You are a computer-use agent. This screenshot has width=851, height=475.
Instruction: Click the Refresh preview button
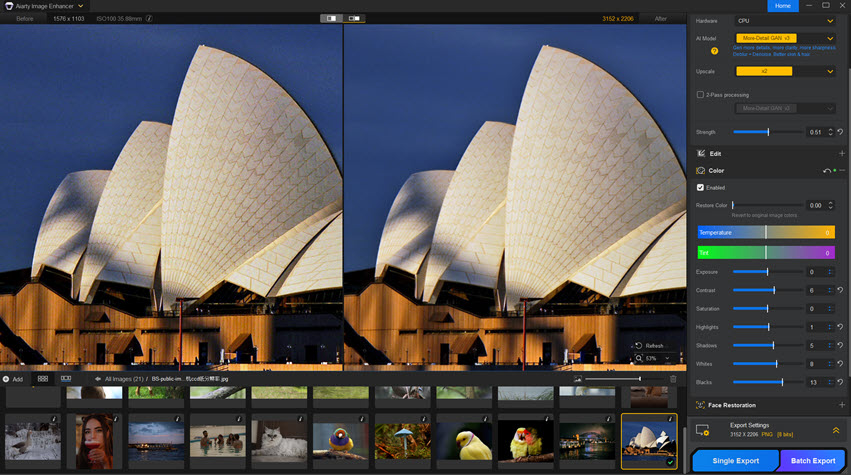(650, 346)
